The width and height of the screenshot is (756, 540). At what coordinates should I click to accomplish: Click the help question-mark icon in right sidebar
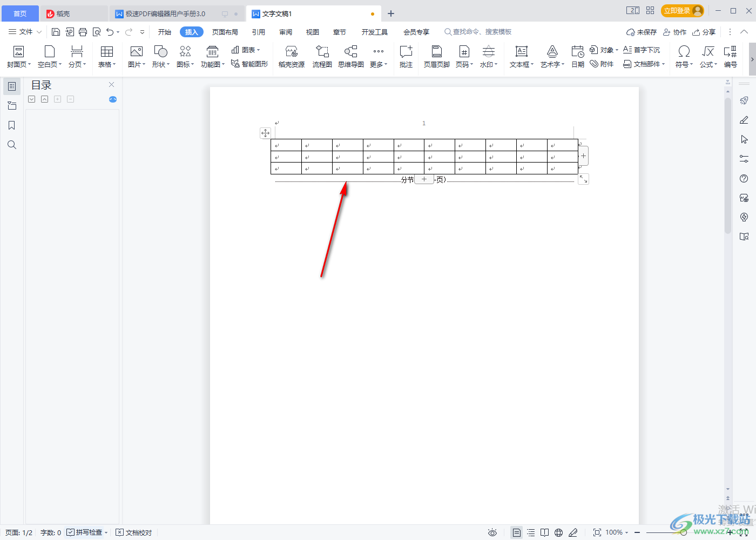744,178
